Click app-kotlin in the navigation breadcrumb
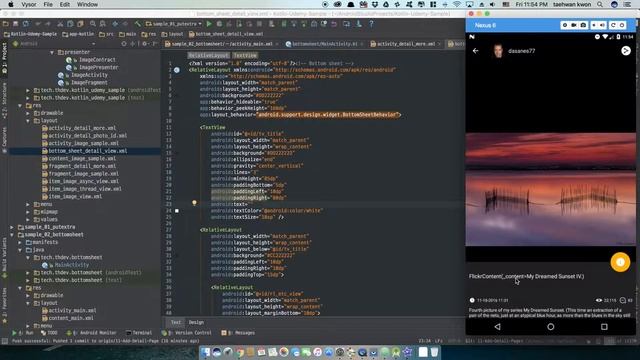The width and height of the screenshot is (640, 360). click(x=79, y=34)
